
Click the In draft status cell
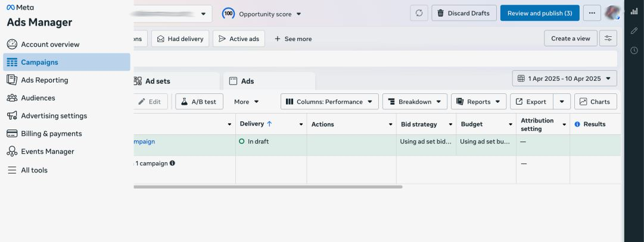271,145
